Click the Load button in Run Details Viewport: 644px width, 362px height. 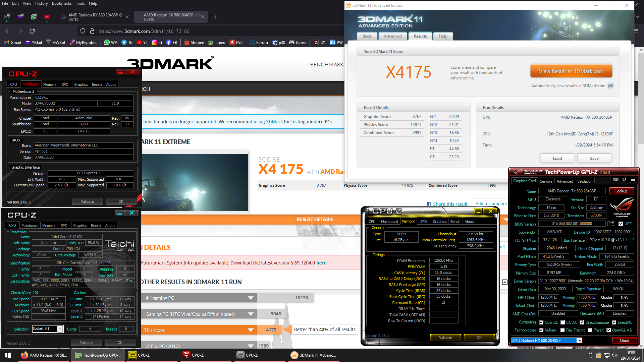557,159
